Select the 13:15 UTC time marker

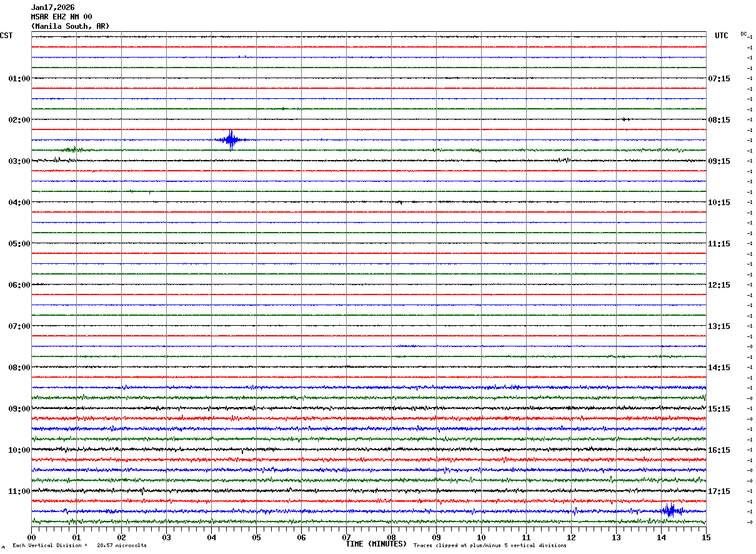tap(719, 326)
